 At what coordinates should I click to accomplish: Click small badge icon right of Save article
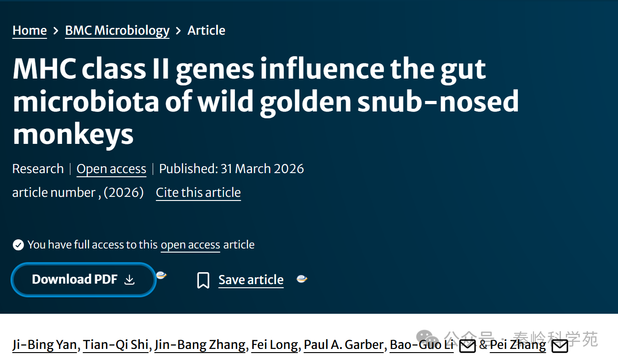[x=302, y=279]
